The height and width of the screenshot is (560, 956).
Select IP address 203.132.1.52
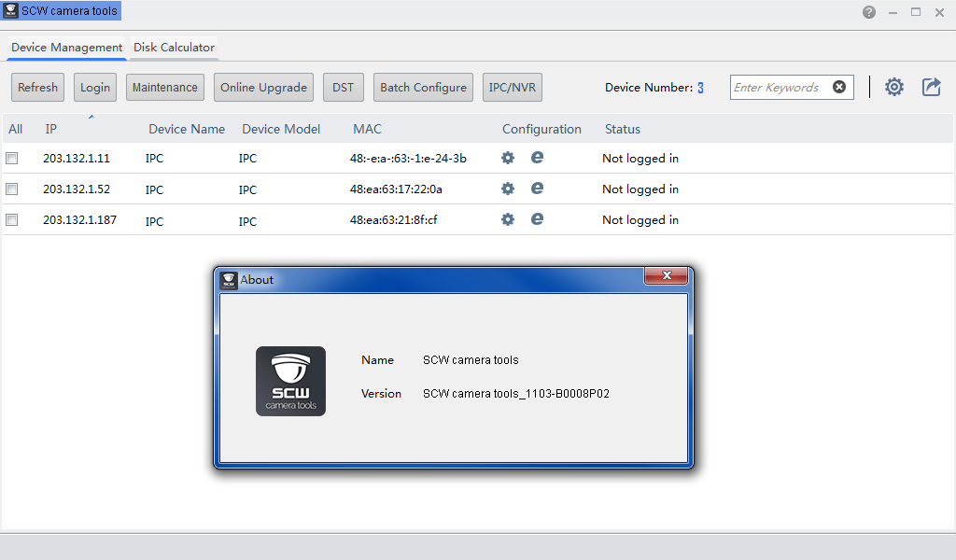coord(77,189)
